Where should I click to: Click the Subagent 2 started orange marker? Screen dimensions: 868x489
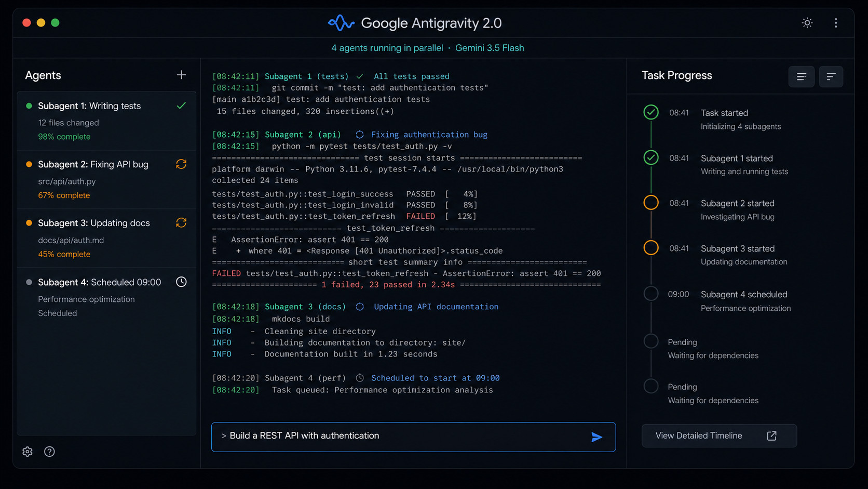coord(651,203)
